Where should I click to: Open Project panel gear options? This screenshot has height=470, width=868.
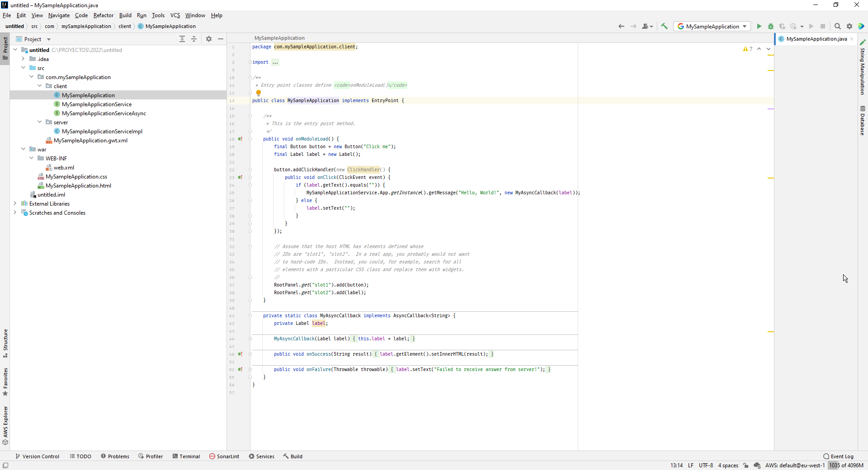(209, 39)
